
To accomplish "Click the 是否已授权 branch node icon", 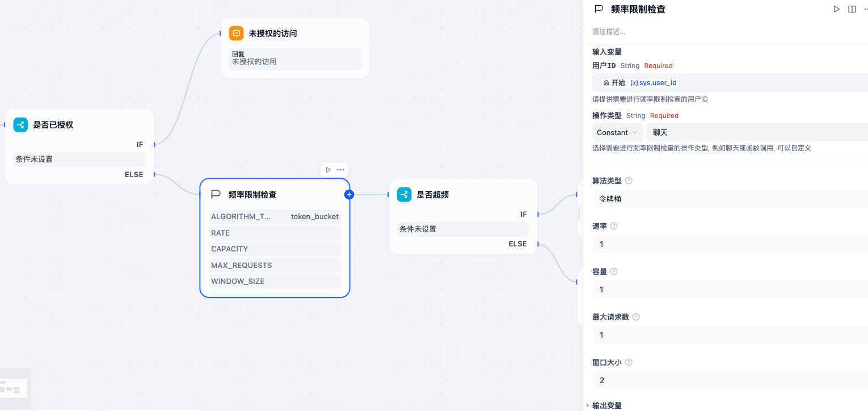I will 20,125.
